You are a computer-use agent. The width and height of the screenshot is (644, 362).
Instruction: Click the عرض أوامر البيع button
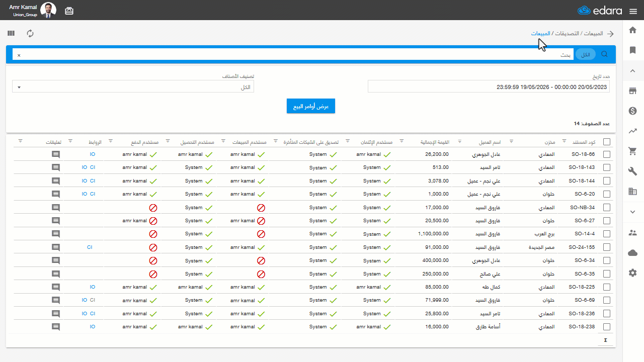[311, 106]
